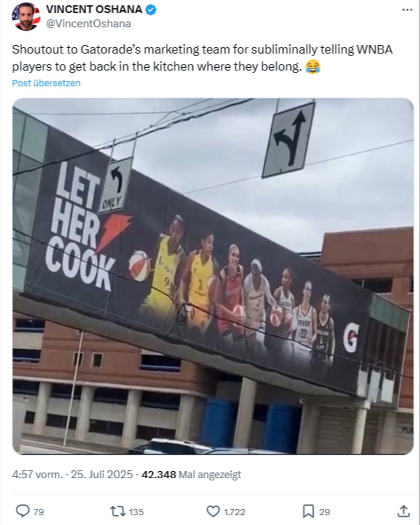Click the 4:57 vorm. timestamp link

click(x=37, y=475)
